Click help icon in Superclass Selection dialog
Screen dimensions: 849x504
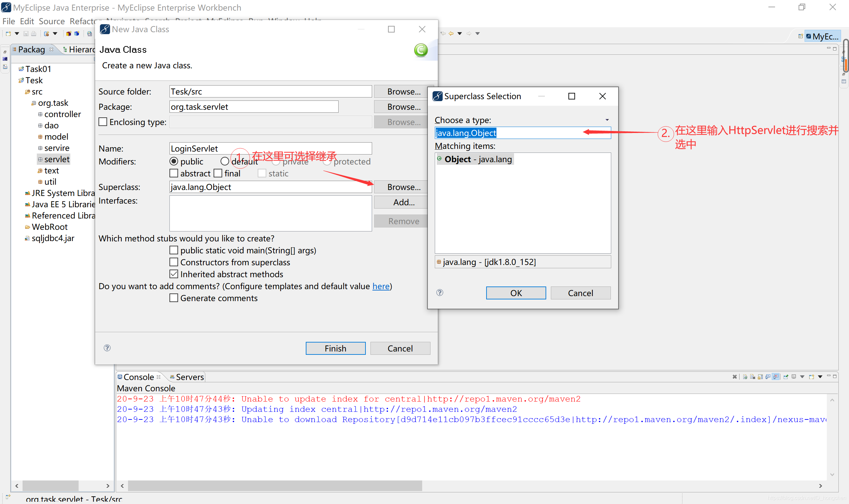pos(440,292)
